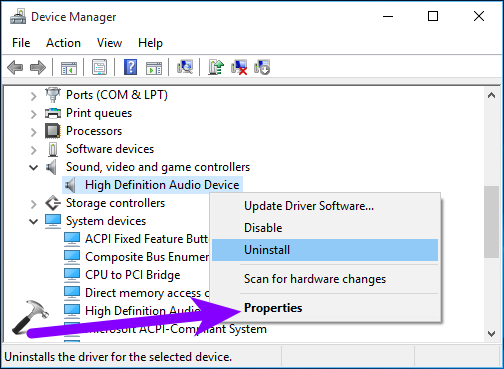Click the Storage controllers icon
Image resolution: width=504 pixels, height=369 pixels.
(x=53, y=203)
